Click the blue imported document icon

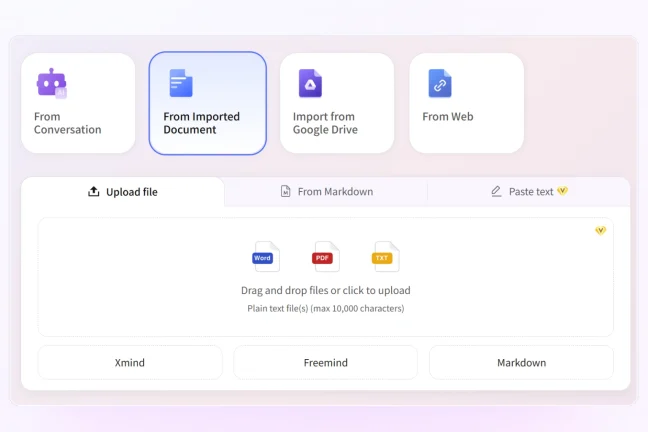coord(181,83)
